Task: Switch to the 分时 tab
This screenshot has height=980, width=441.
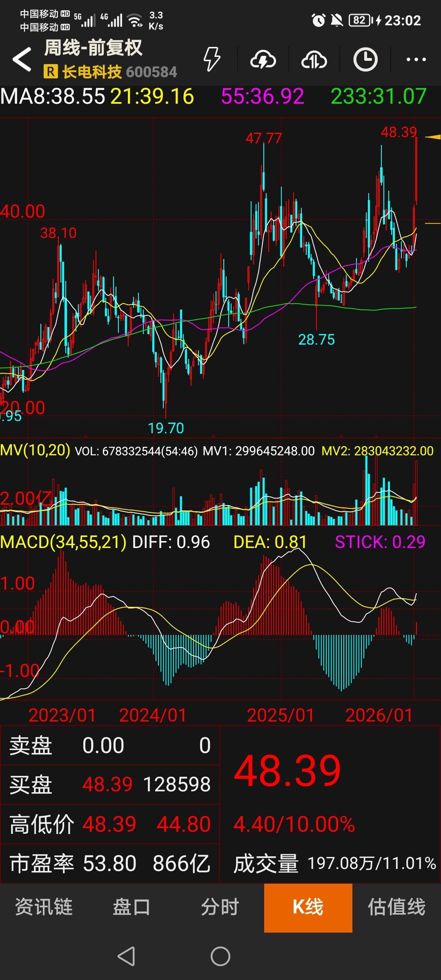Action: coord(220,907)
